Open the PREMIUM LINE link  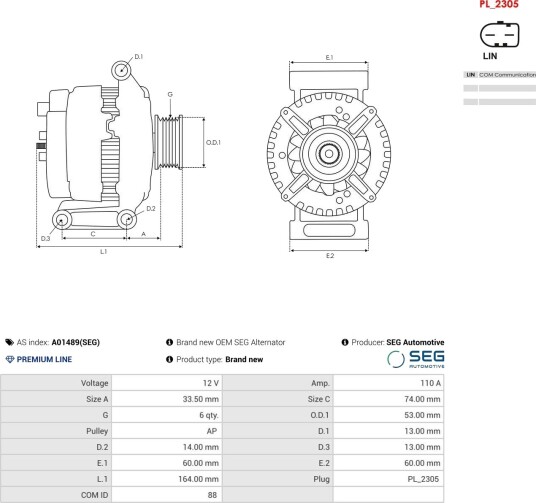(44, 359)
